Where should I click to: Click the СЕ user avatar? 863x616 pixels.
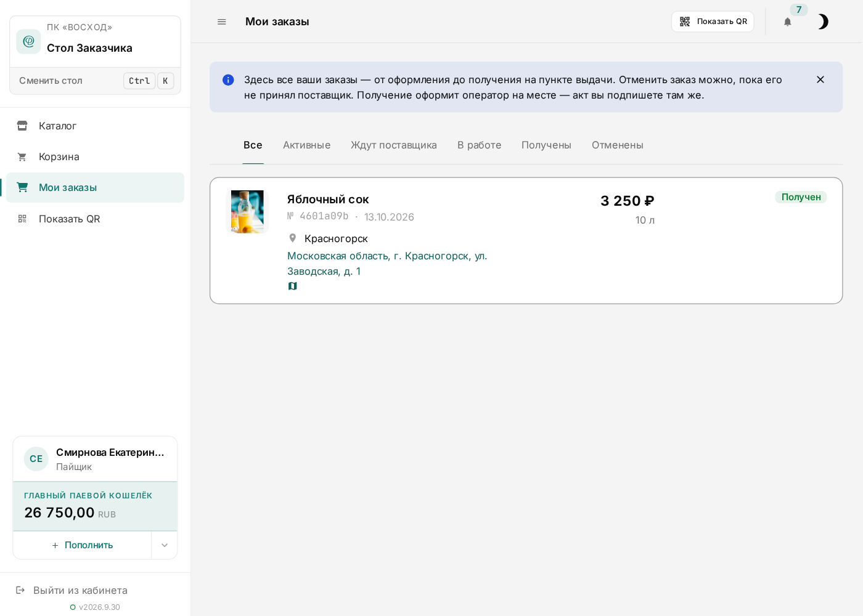click(x=36, y=459)
